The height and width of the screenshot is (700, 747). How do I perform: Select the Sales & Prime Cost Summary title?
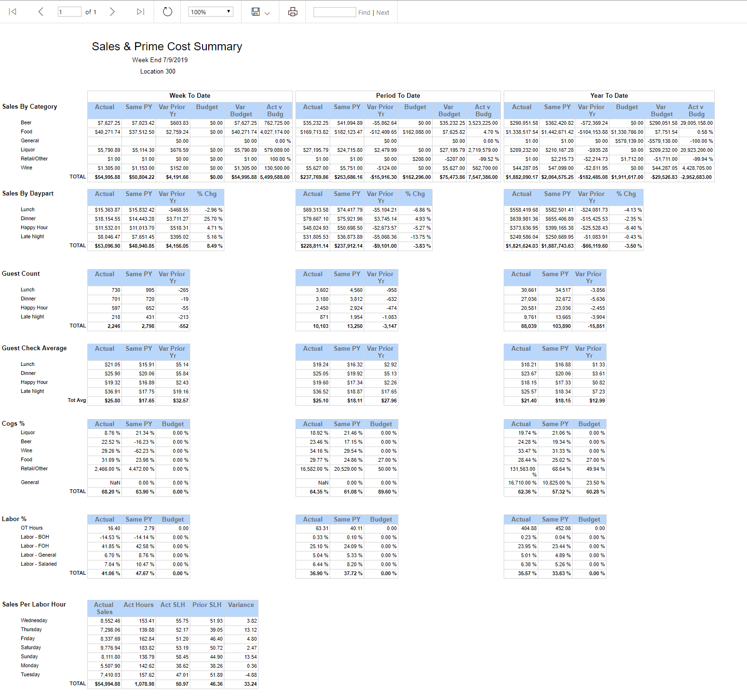[167, 47]
